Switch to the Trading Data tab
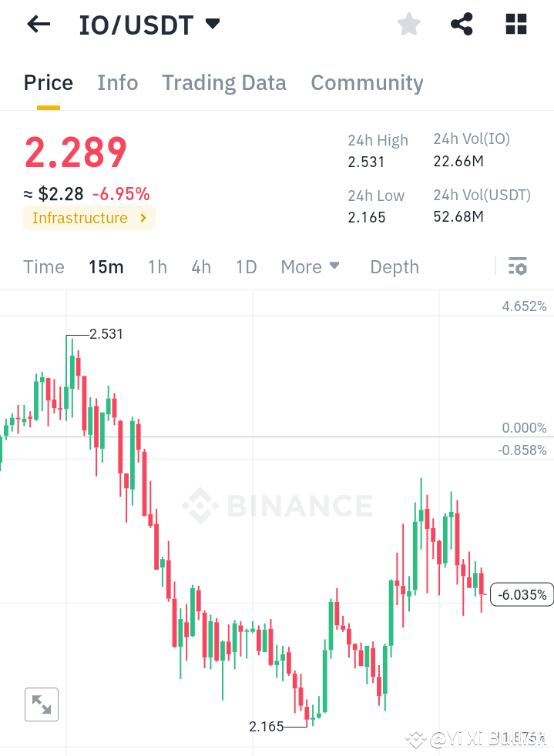Viewport: 554px width, 756px height. [x=223, y=82]
